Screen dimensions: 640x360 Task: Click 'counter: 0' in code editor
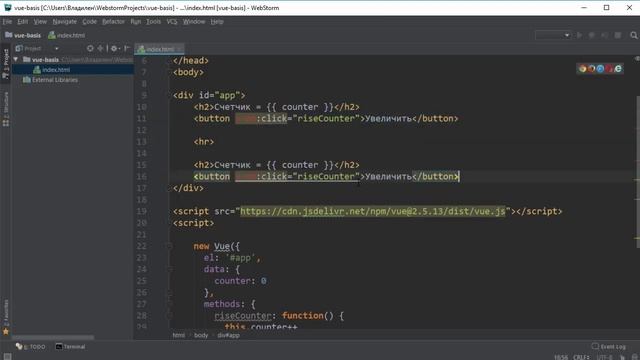pos(240,281)
